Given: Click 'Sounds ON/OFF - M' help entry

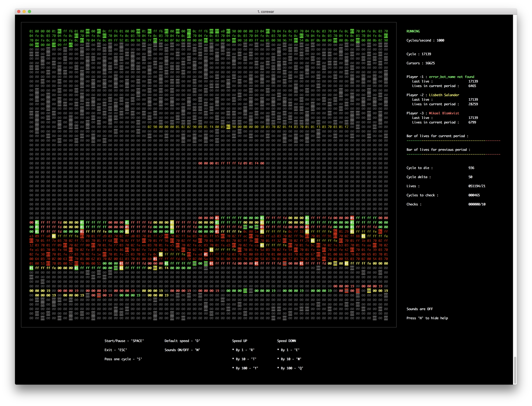Looking at the screenshot, I should click(182, 350).
